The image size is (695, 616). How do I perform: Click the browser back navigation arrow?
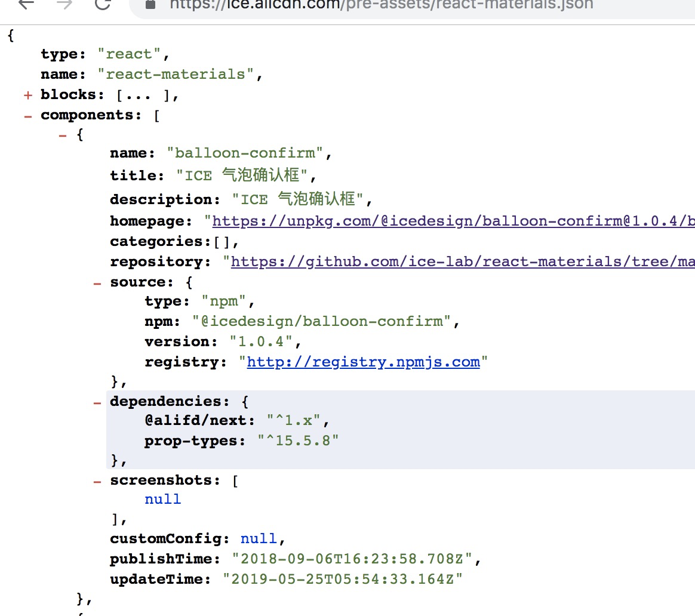click(24, 5)
